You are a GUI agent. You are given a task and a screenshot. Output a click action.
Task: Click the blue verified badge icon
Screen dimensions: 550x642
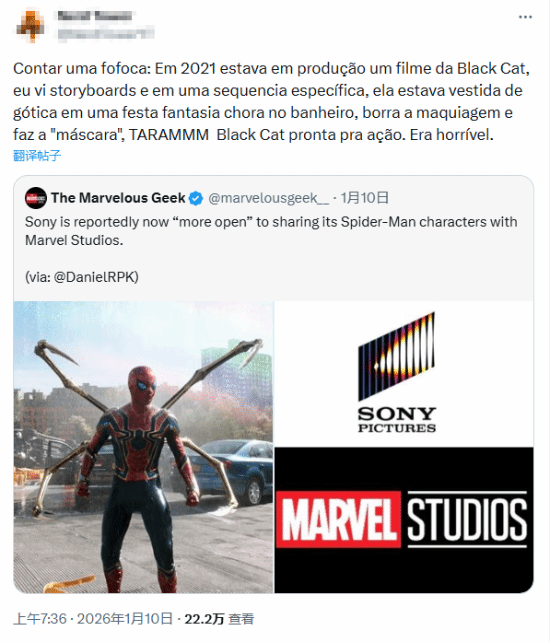click(196, 198)
